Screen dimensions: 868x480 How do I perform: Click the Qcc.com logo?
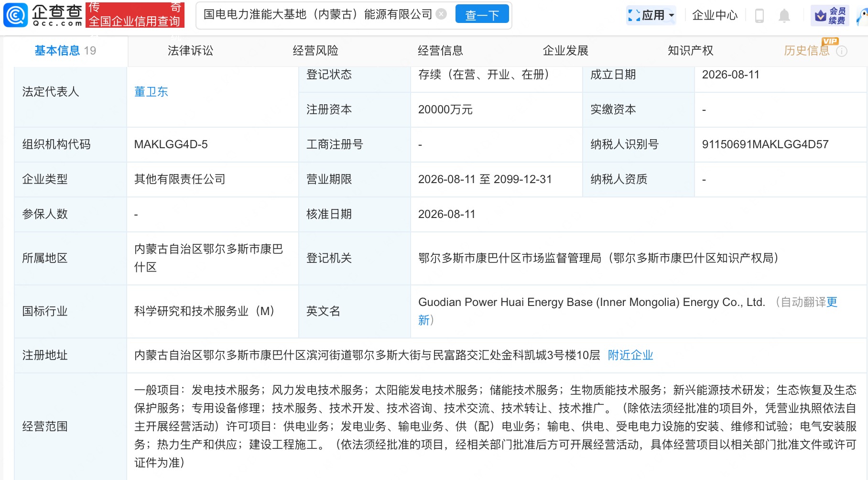(43, 15)
